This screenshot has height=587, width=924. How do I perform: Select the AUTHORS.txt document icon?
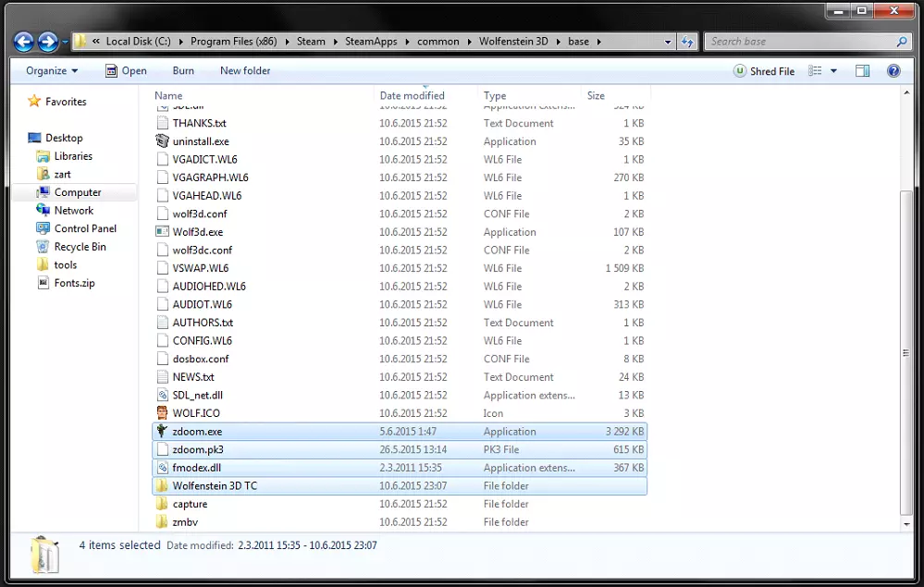point(163,323)
